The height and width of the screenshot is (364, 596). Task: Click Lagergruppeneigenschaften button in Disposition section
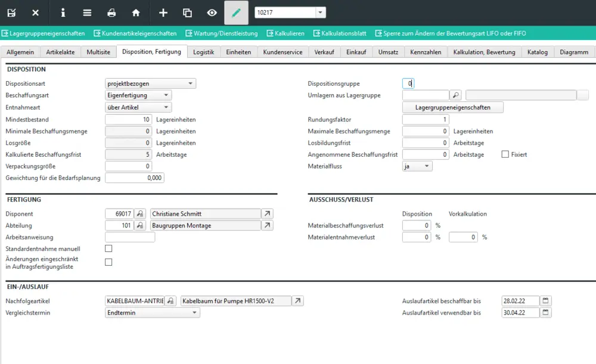point(453,107)
